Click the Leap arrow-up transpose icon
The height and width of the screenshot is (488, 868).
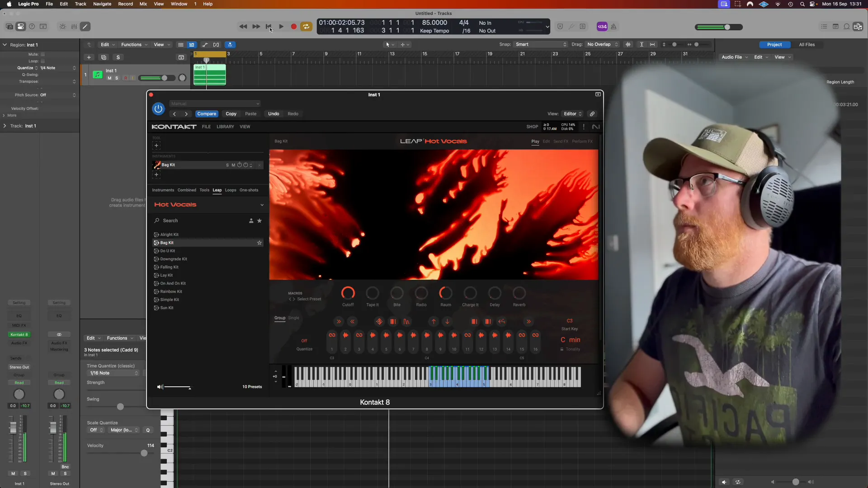point(434,322)
